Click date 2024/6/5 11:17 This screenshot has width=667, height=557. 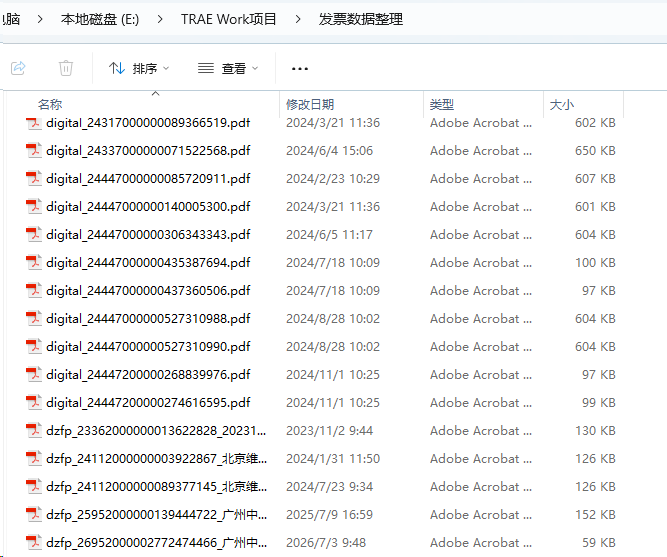pyautogui.click(x=329, y=234)
